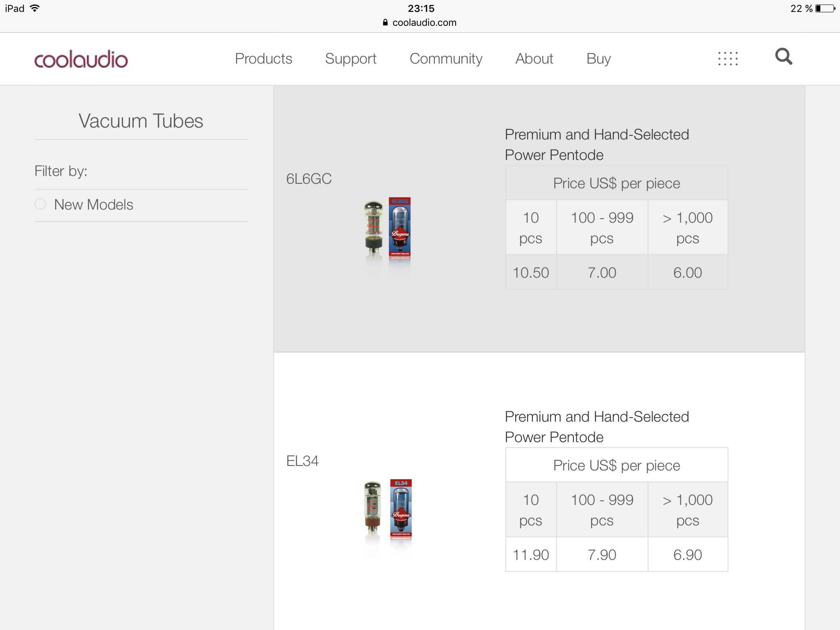The height and width of the screenshot is (630, 840).
Task: Open the Community menu
Action: (x=446, y=59)
